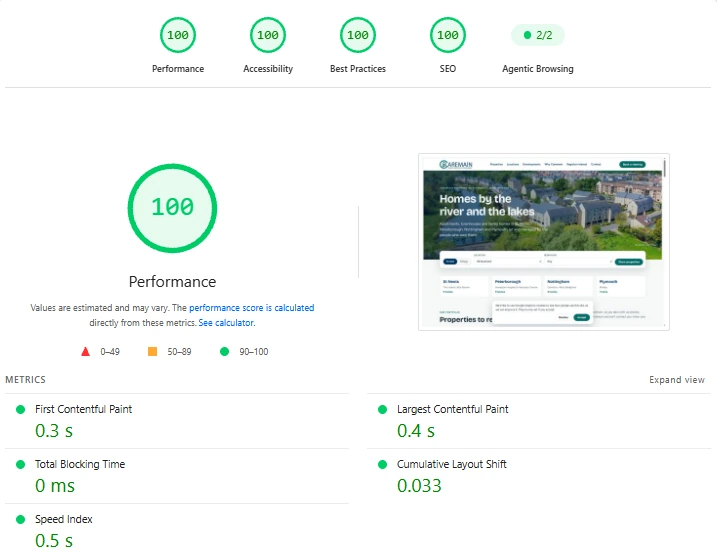Open the Agentic Browsing 2/2 badge
The width and height of the screenshot is (717, 557).
tap(538, 35)
